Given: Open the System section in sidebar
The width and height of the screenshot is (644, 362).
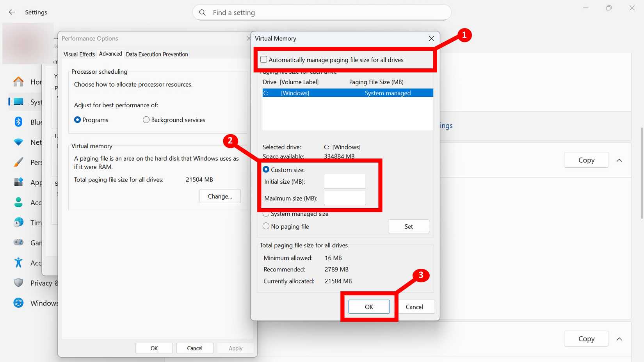Looking at the screenshot, I should [x=18, y=102].
